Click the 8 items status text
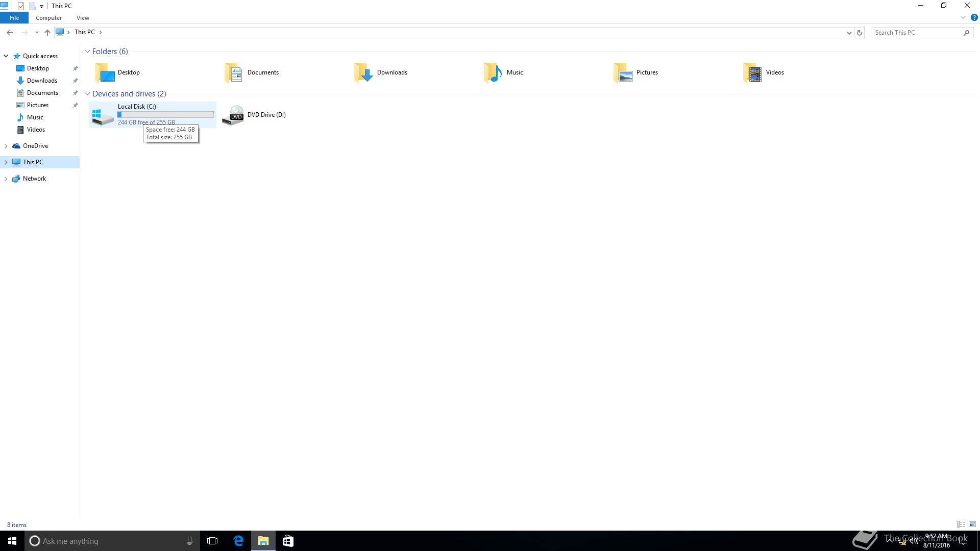Image resolution: width=980 pixels, height=551 pixels. (17, 525)
